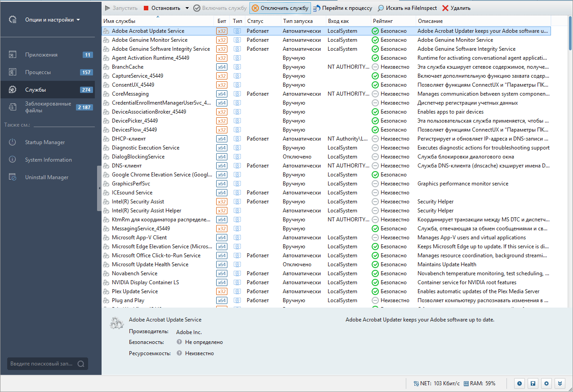Open the Приложения sidebar section
Viewport: 573px width, 392px height.
pyautogui.click(x=47, y=55)
